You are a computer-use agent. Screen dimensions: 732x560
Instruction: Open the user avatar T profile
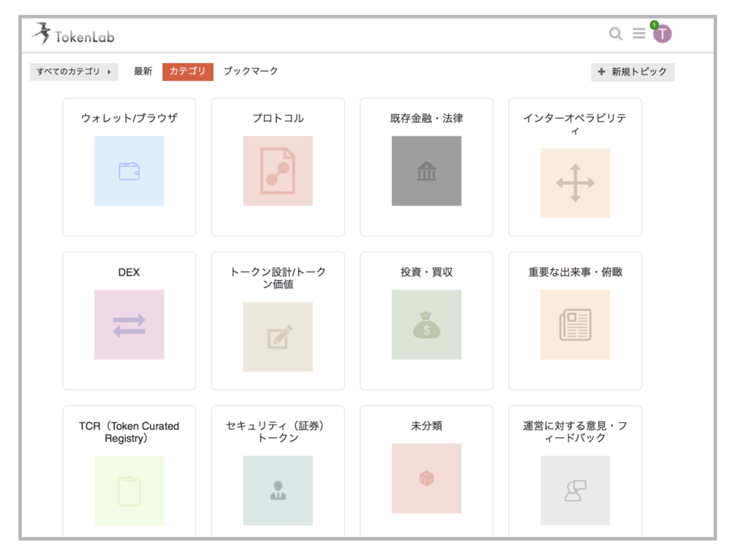[663, 34]
